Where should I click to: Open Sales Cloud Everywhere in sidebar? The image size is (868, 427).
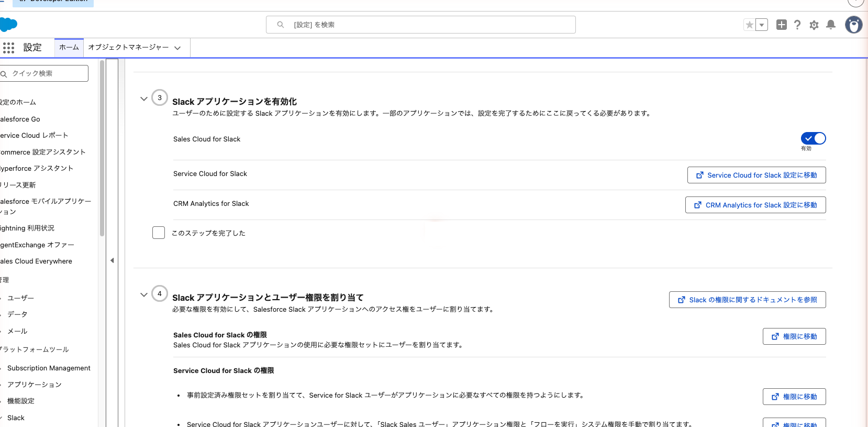tap(36, 261)
